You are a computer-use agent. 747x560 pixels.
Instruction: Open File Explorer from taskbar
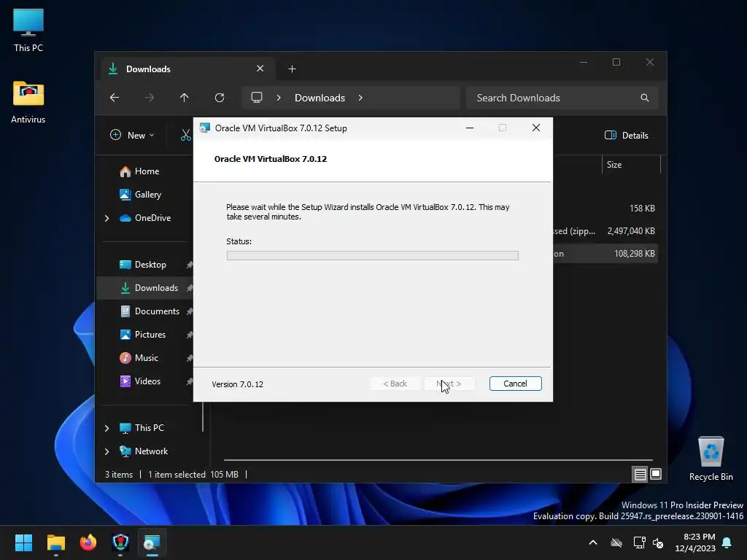(55, 542)
